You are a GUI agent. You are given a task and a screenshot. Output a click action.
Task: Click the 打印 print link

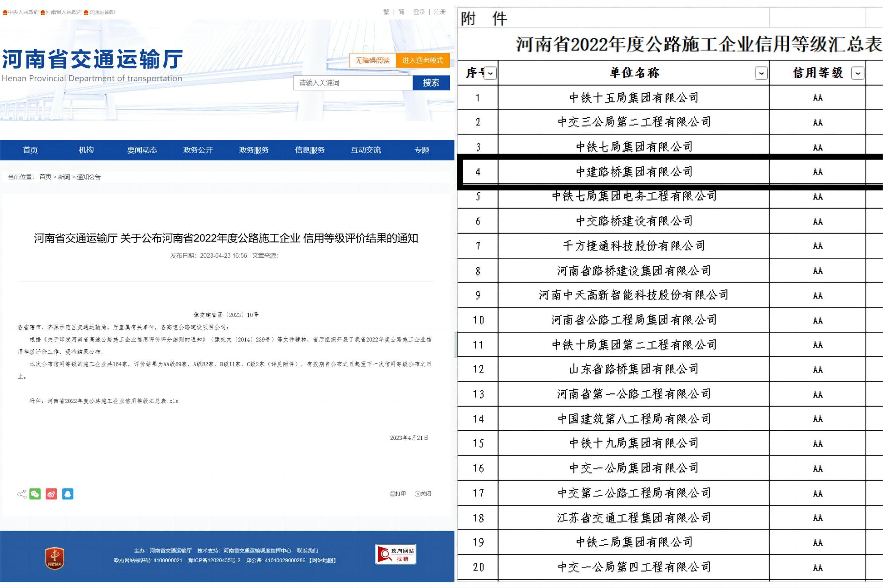pos(398,494)
